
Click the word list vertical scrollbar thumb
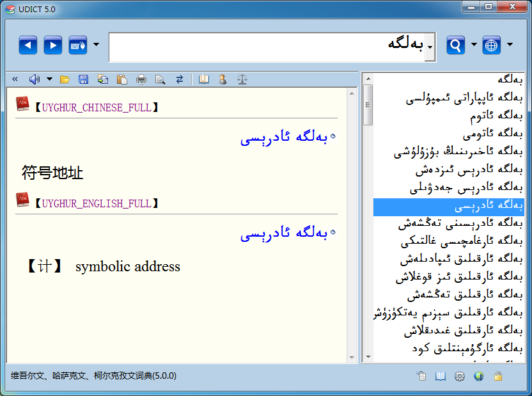pyautogui.click(x=368, y=104)
